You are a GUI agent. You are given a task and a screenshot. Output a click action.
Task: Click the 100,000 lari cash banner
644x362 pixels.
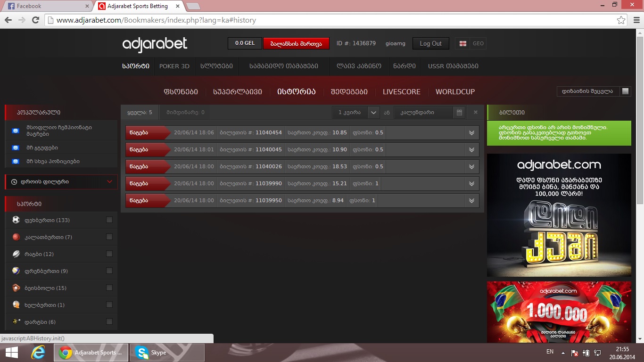coord(559,215)
